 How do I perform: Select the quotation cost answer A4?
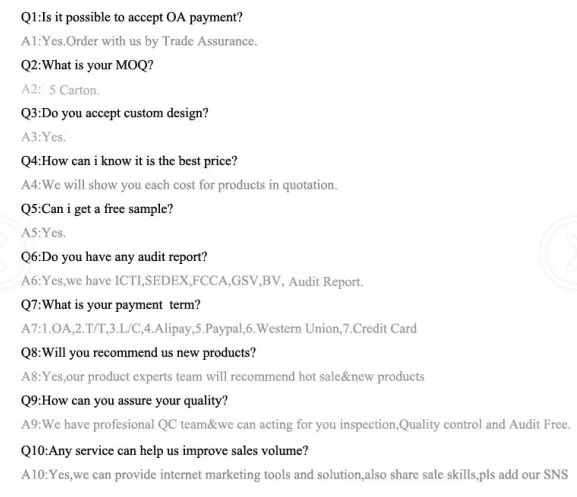(x=179, y=185)
